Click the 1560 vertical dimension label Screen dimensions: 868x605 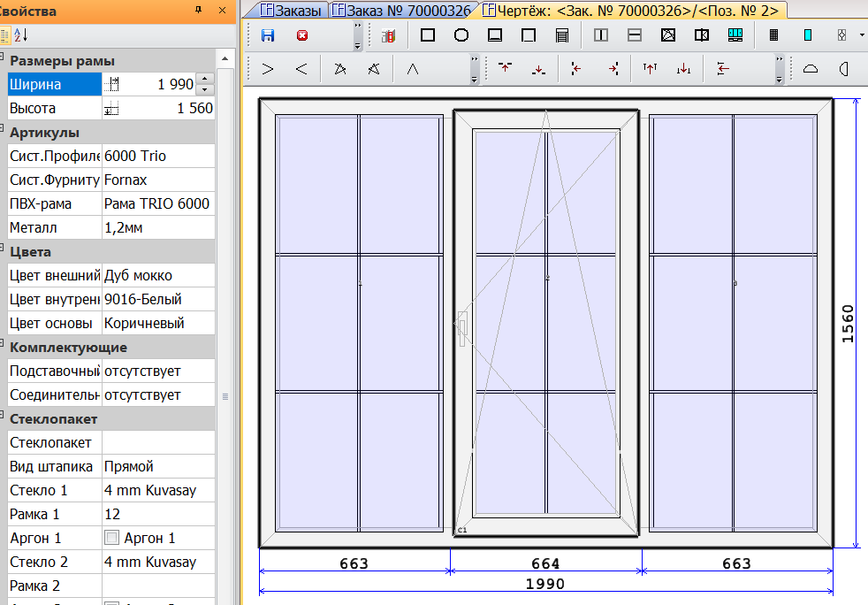pyautogui.click(x=848, y=324)
